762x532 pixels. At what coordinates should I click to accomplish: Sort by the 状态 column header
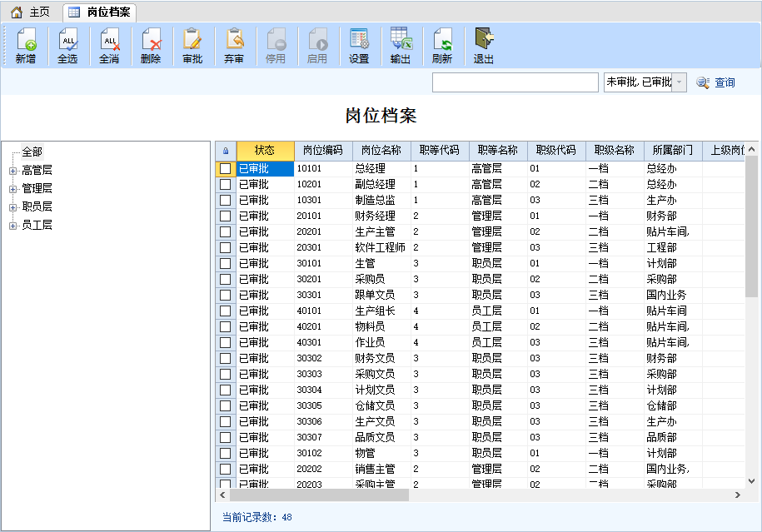pos(266,151)
